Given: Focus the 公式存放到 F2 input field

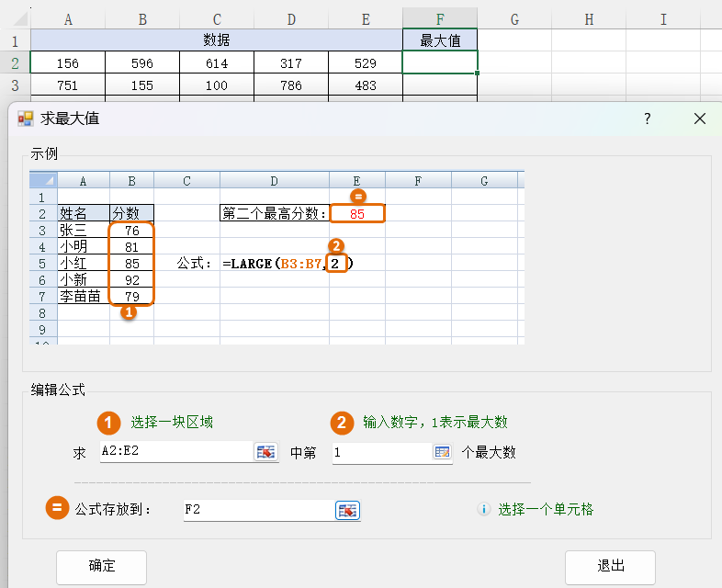Looking at the screenshot, I should pyautogui.click(x=257, y=510).
